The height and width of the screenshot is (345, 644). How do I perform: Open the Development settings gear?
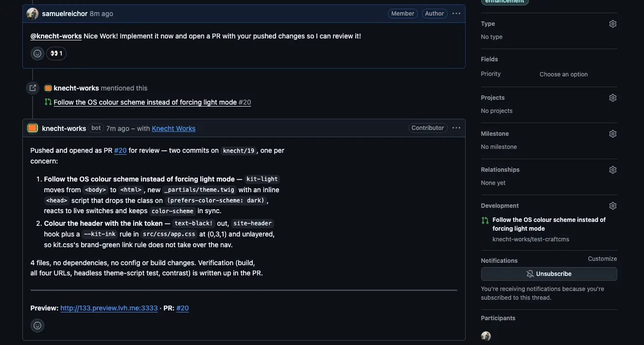pyautogui.click(x=613, y=206)
